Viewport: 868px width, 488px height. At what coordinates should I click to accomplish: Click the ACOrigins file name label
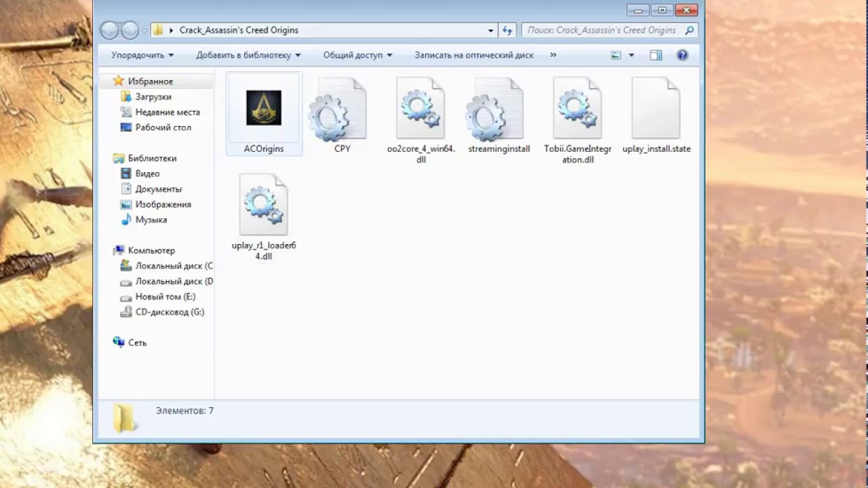coord(264,148)
